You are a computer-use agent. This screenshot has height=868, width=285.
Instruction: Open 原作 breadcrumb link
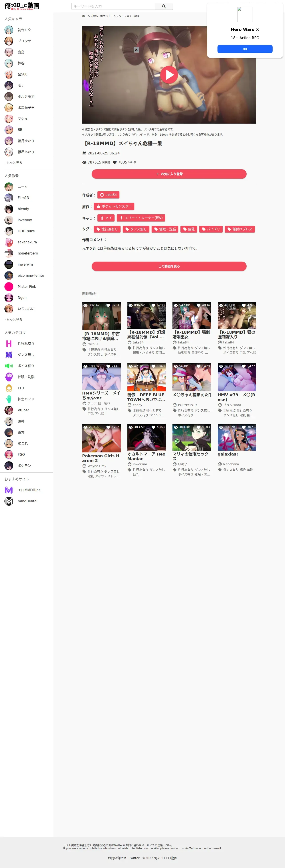95,16
